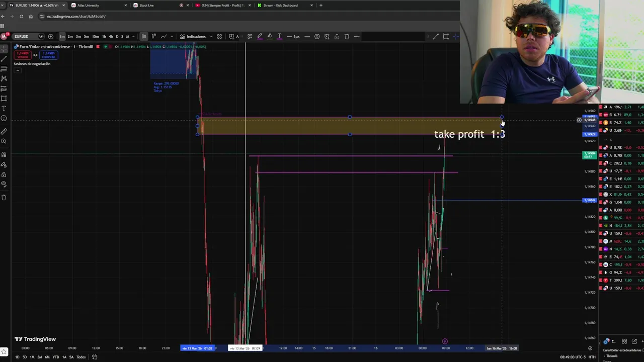Image resolution: width=644 pixels, height=362 pixels.
Task: Add symbol with the plus circle button
Action: tap(51, 36)
